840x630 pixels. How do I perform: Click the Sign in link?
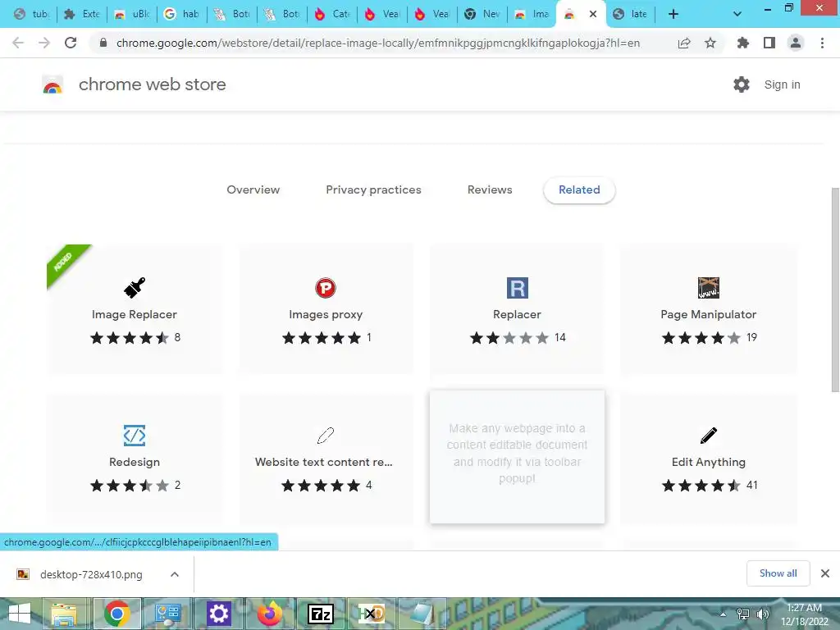tap(782, 84)
